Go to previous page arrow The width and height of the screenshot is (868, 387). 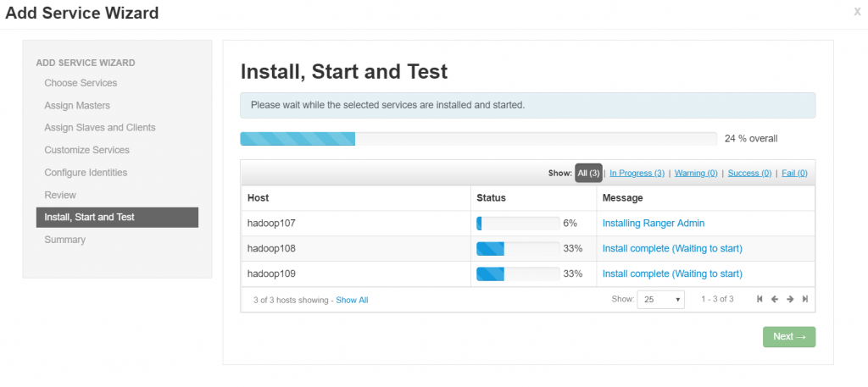(775, 299)
